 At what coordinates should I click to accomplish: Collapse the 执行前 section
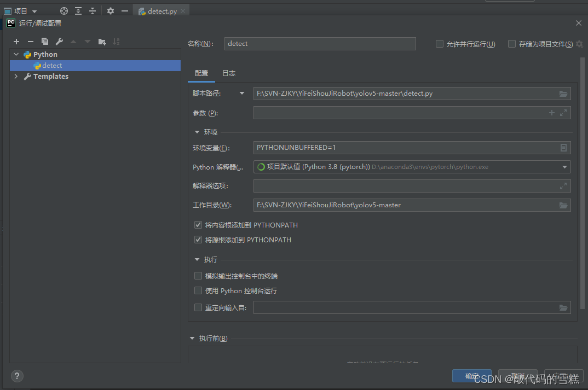192,338
